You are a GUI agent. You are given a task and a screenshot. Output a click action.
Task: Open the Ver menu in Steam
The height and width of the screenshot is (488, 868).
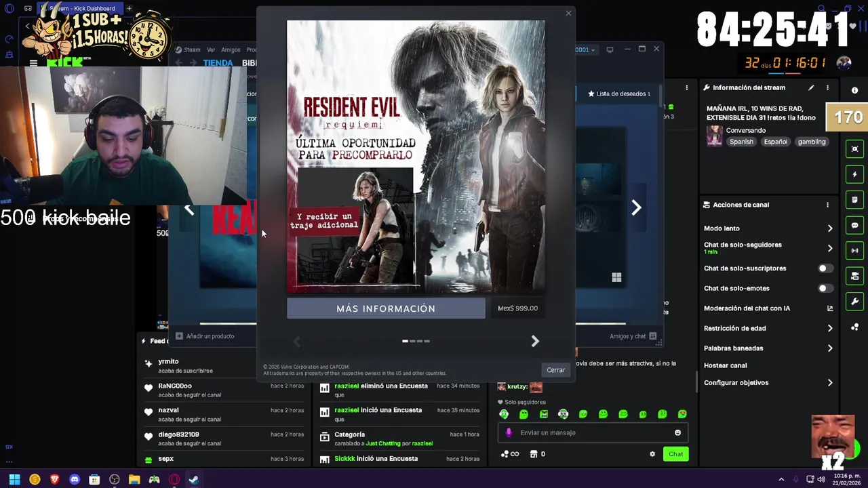click(x=211, y=49)
